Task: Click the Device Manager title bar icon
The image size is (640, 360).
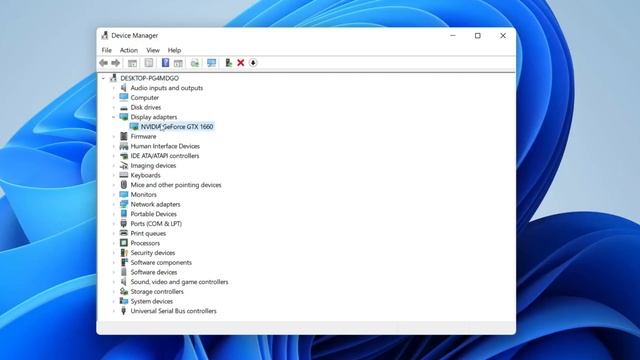Action: (x=104, y=36)
